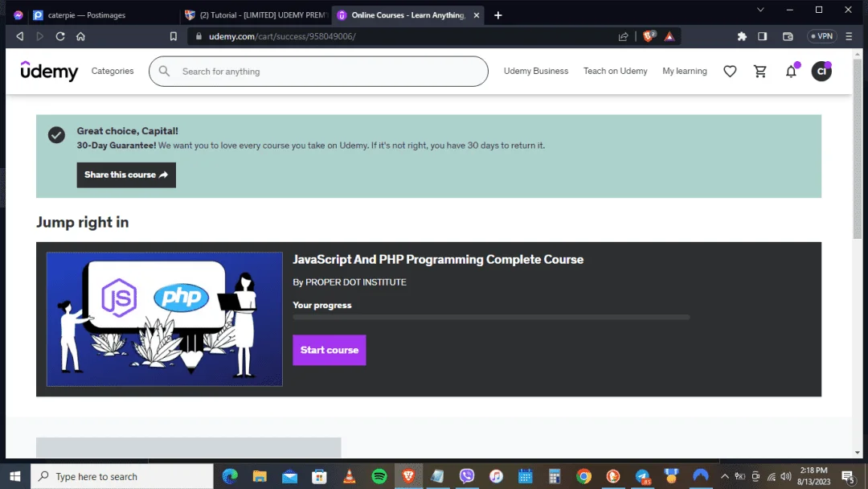The image size is (868, 489).
Task: Bookmark this page with the bookmark icon
Action: click(174, 36)
